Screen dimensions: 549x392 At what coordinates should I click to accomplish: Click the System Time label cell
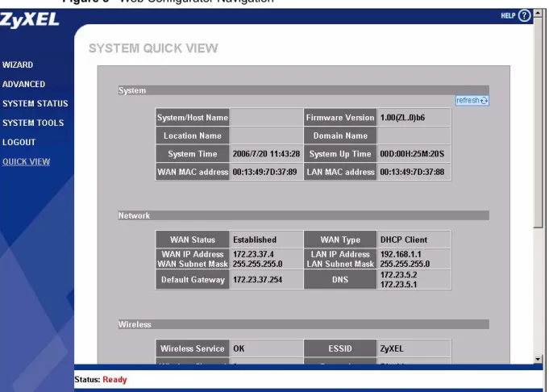click(x=193, y=154)
